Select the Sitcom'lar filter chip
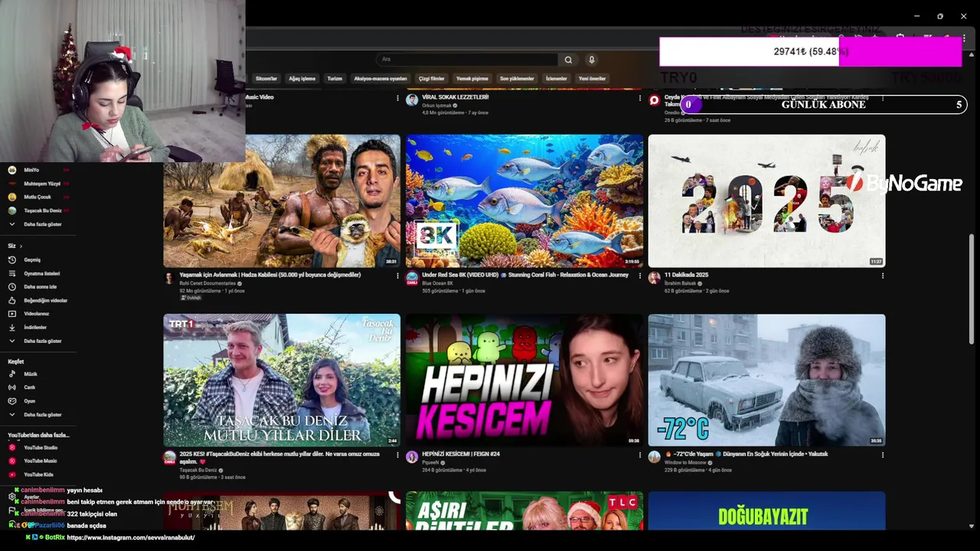Screen dimensions: 980x551 tap(266, 79)
